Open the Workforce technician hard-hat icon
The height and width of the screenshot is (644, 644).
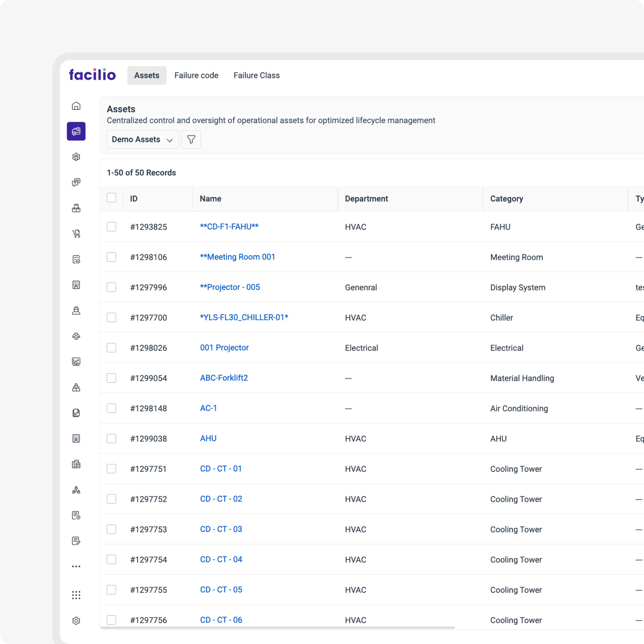point(76,311)
